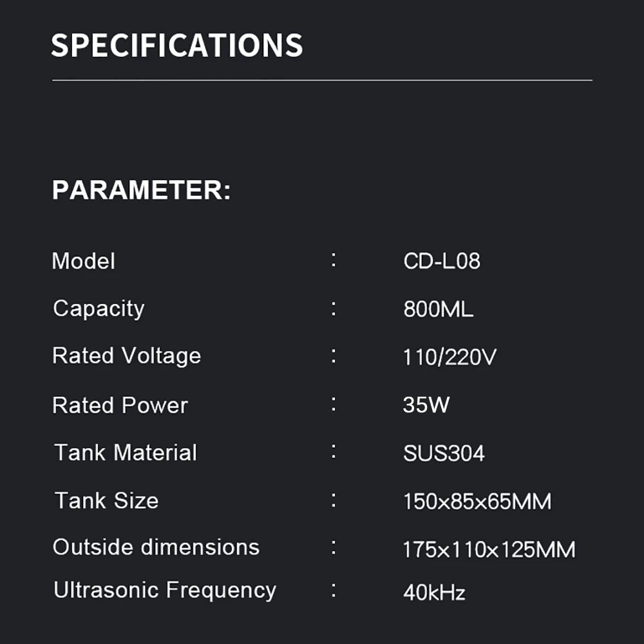Screen dimensions: 644x644
Task: Click the Rated Voltage label
Action: pos(126,355)
